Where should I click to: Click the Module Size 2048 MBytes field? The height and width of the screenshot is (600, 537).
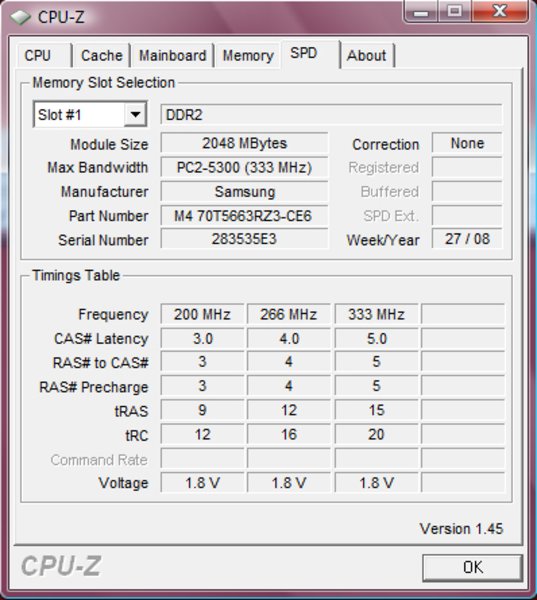click(244, 143)
